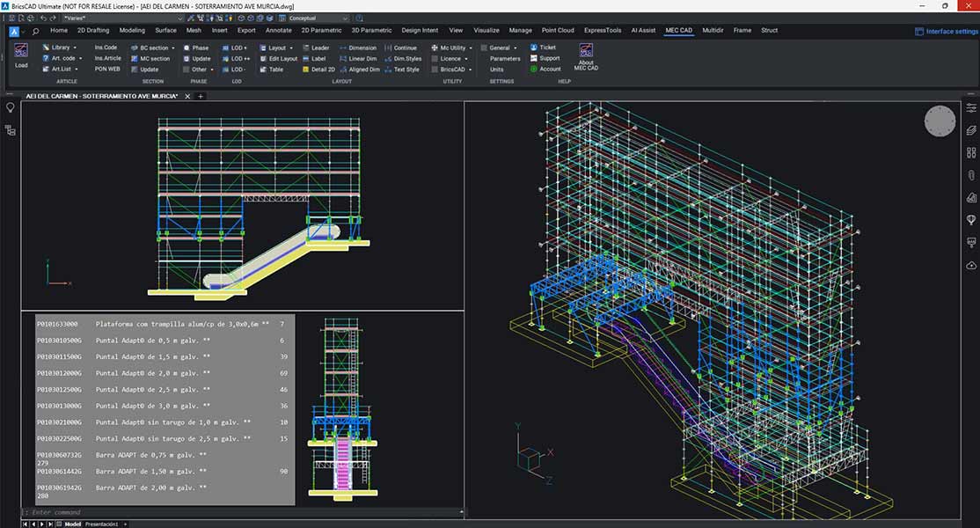
Task: Select the Leader annotation tool
Action: click(317, 47)
